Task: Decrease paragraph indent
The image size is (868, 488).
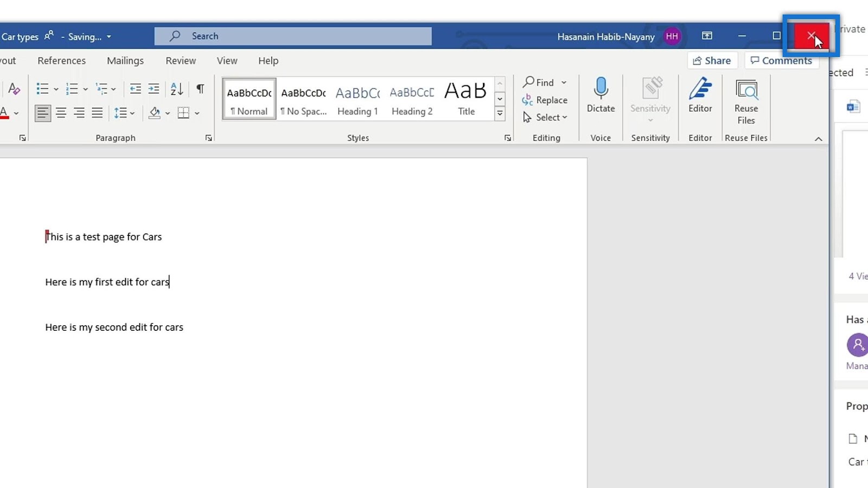Action: [x=136, y=89]
